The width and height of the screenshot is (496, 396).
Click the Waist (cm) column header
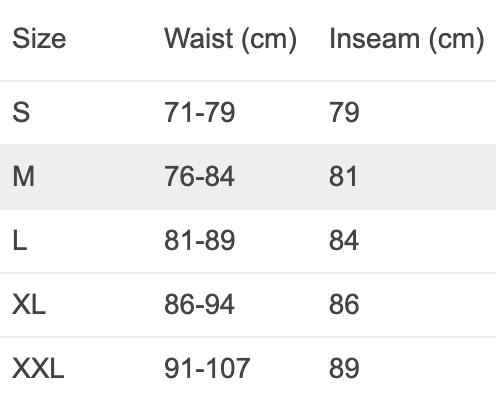click(230, 40)
